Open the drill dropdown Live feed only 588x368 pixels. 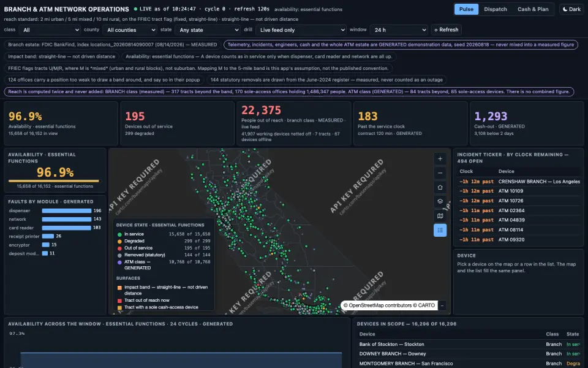pyautogui.click(x=301, y=29)
